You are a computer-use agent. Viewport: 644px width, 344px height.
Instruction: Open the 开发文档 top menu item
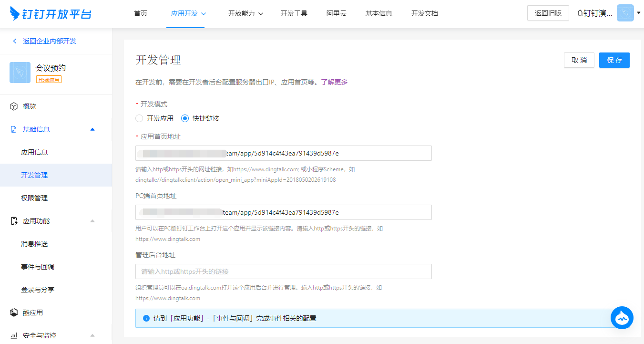[424, 13]
